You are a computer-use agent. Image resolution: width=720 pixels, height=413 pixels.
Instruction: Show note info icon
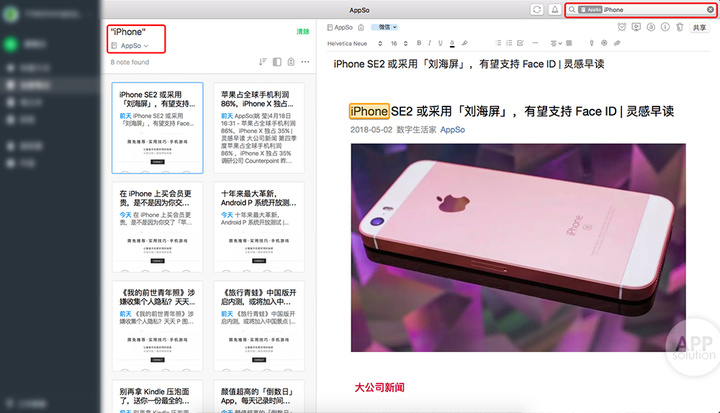coord(665,27)
